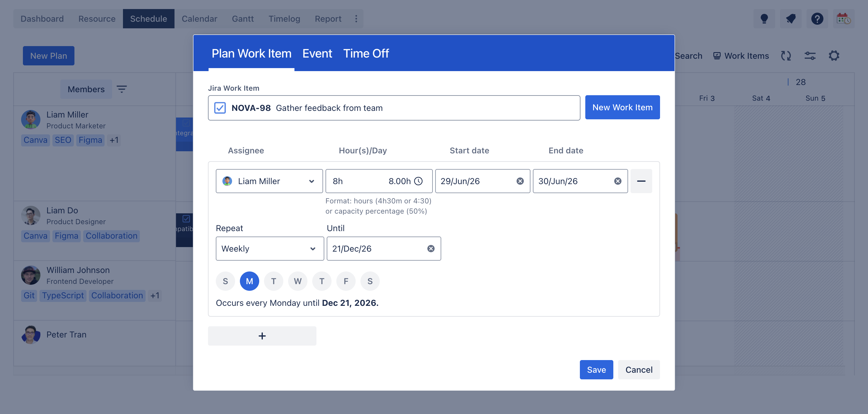868x414 pixels.
Task: Open the settings gear icon
Action: click(x=834, y=56)
